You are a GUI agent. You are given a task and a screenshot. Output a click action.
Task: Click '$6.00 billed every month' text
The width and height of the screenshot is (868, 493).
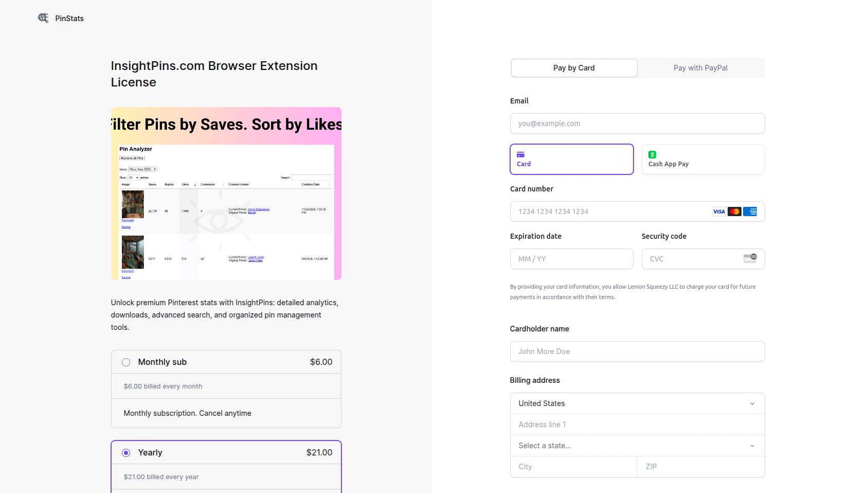click(163, 386)
